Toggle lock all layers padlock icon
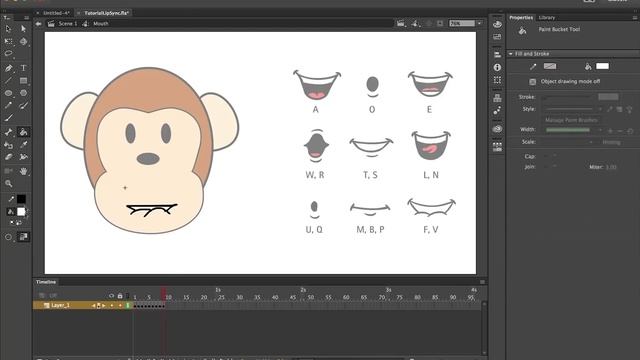640x360 pixels. pos(120,296)
